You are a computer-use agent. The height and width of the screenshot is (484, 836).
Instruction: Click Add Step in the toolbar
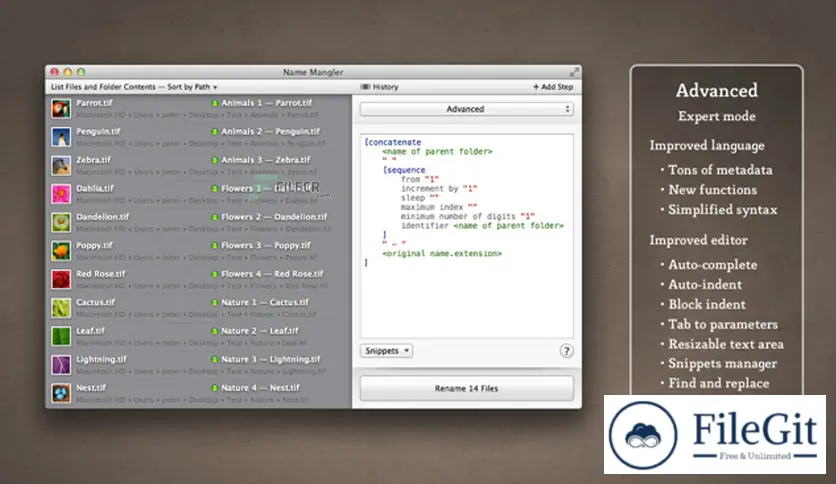click(x=553, y=87)
